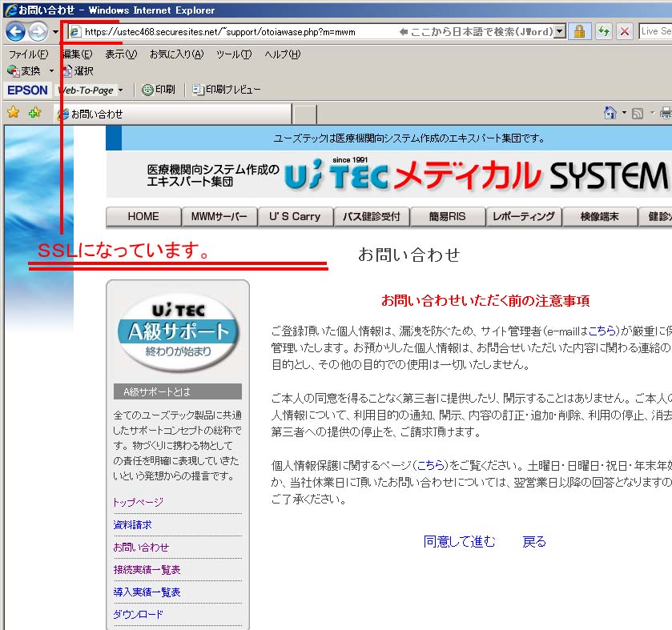Click the ダウンロード sidebar link

[x=138, y=615]
